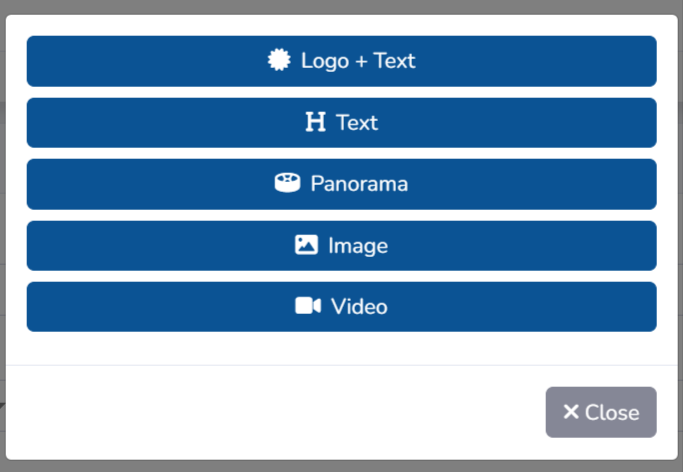Click the badge icon beside Logo + Text
Image resolution: width=683 pixels, height=472 pixels.
pyautogui.click(x=280, y=61)
